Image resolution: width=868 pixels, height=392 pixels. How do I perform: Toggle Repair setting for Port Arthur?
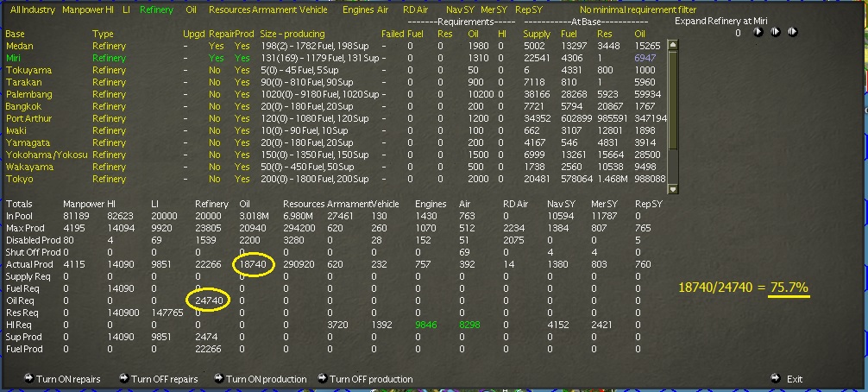click(x=214, y=118)
